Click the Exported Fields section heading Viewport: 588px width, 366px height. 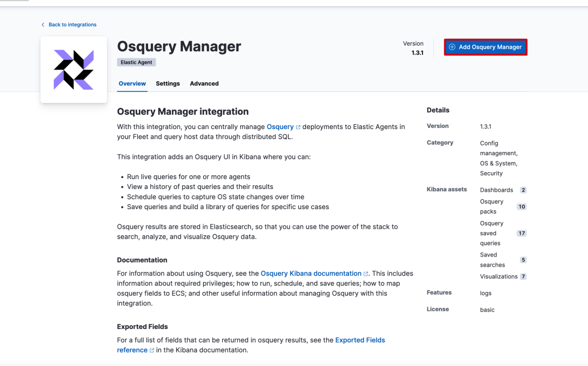click(143, 327)
